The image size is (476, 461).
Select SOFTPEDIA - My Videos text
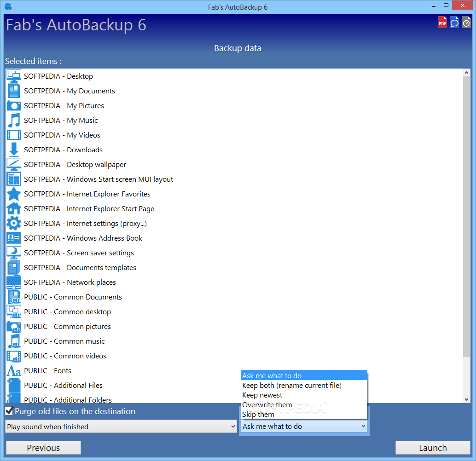[62, 135]
